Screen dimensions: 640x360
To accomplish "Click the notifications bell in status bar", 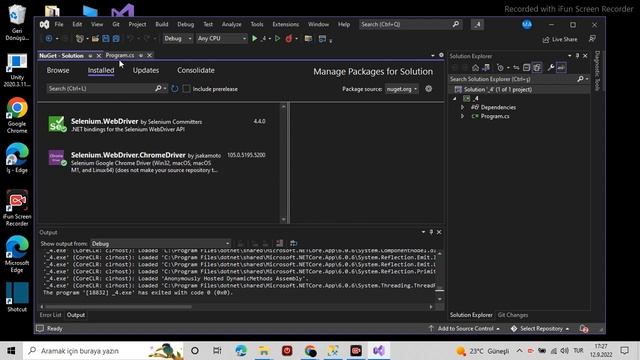I will click(584, 329).
